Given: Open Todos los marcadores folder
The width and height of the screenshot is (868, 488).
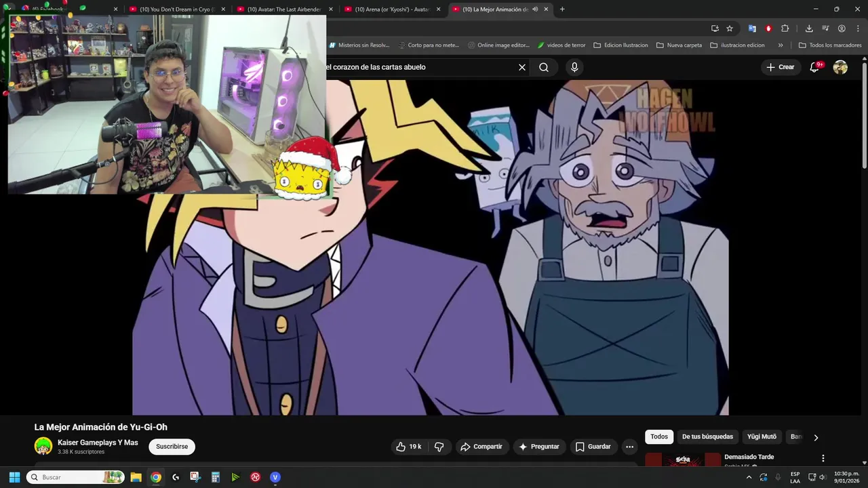Looking at the screenshot, I should 830,45.
